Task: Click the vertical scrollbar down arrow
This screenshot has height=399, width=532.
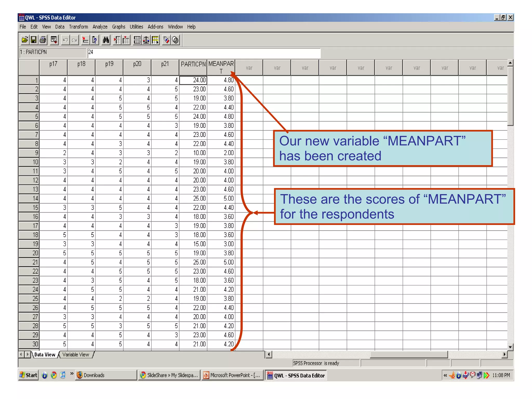Action: tap(510, 347)
